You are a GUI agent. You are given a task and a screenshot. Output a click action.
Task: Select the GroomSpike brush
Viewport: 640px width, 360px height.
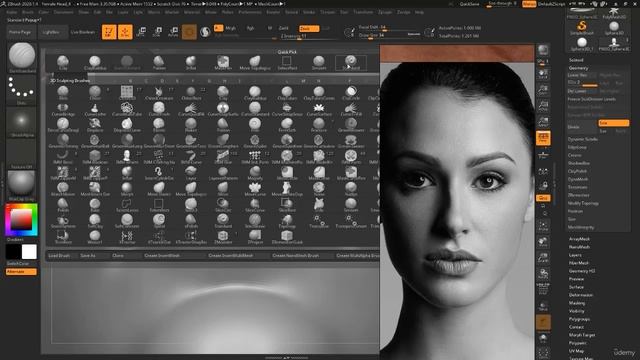[x=255, y=140]
